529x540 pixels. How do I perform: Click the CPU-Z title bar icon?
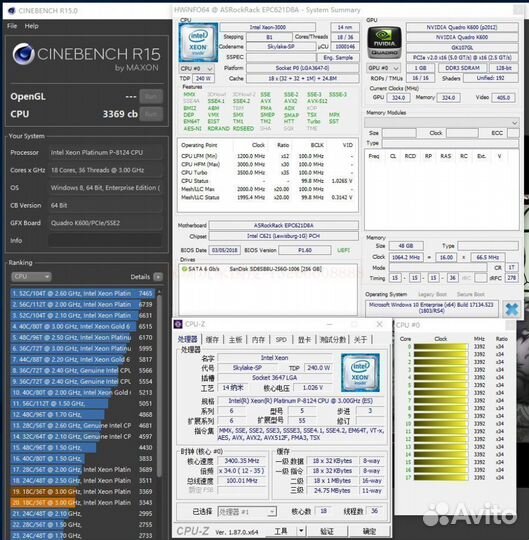178,324
